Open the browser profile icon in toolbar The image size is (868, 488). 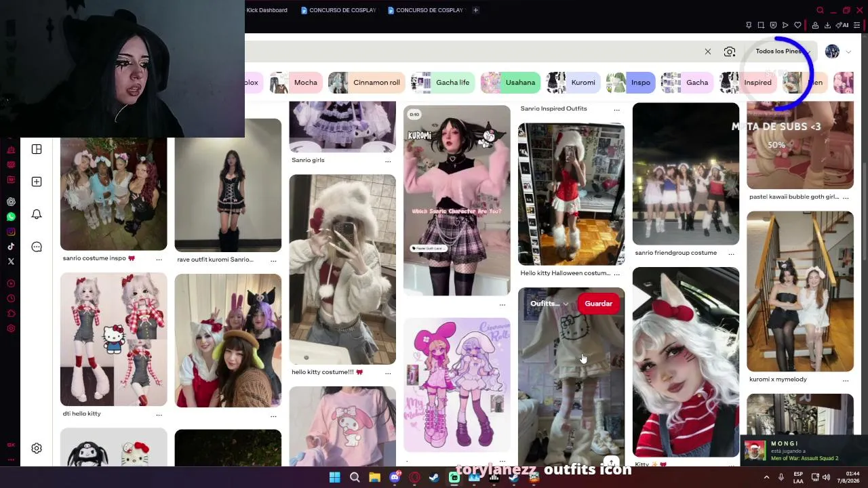tap(815, 25)
